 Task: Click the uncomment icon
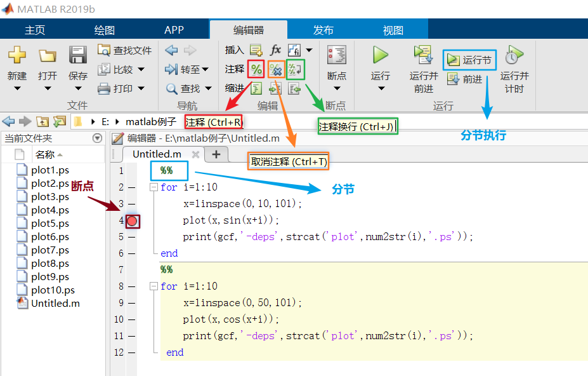(276, 69)
